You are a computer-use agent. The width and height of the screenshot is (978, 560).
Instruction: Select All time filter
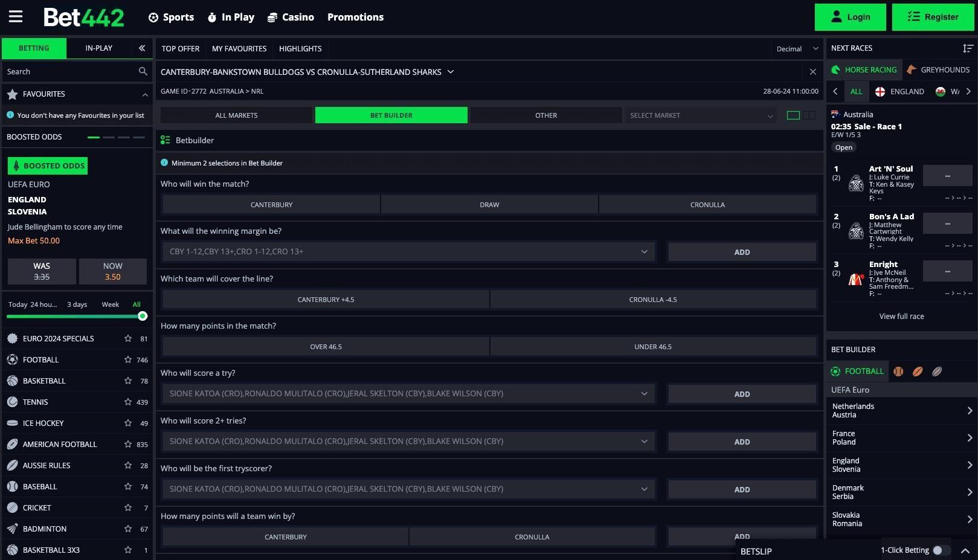pos(137,304)
